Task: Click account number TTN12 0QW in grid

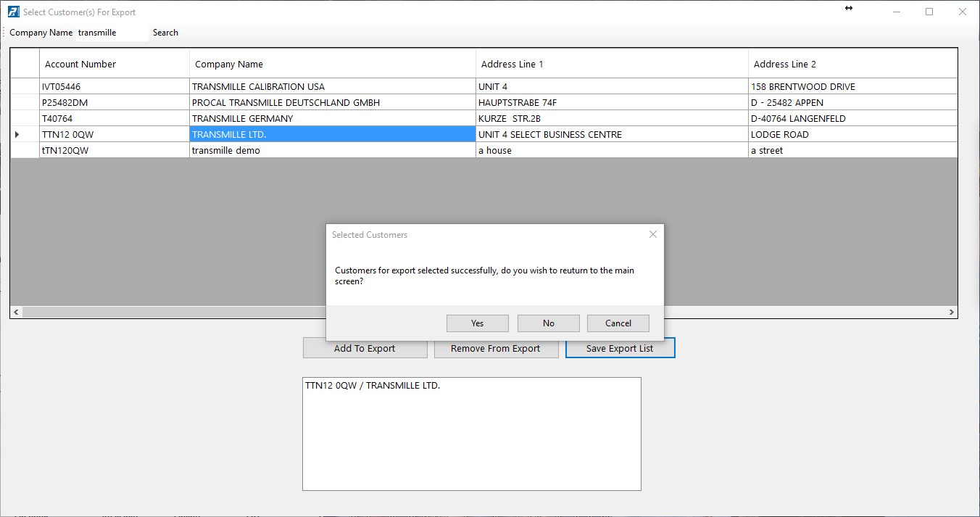Action: pos(115,135)
